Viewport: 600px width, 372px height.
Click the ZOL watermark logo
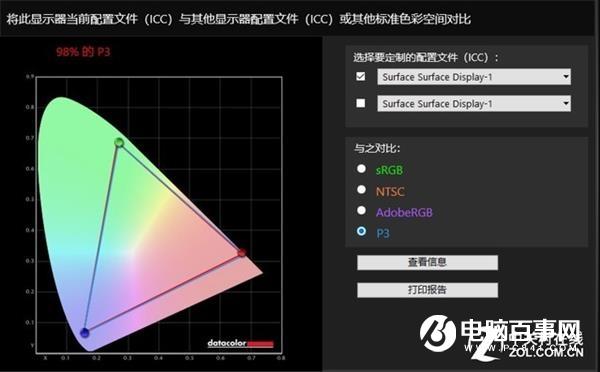click(x=501, y=339)
